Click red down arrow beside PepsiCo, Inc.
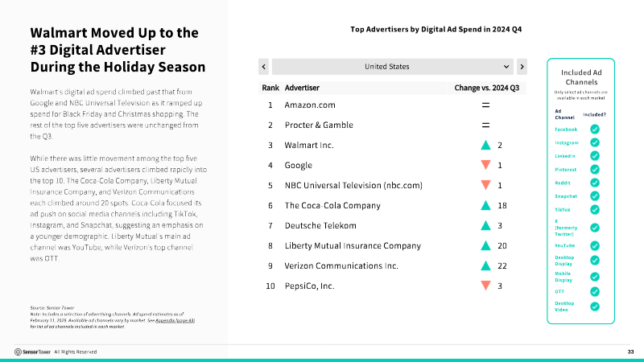The height and width of the screenshot is (362, 644). pyautogui.click(x=485, y=286)
